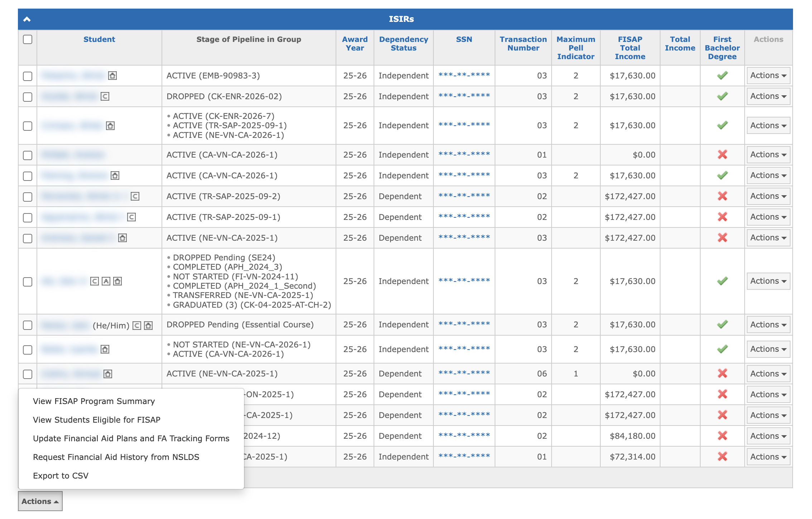Click the 'C' badge icon in DROPPED (CK-ENR-2026-02) row

coord(105,96)
